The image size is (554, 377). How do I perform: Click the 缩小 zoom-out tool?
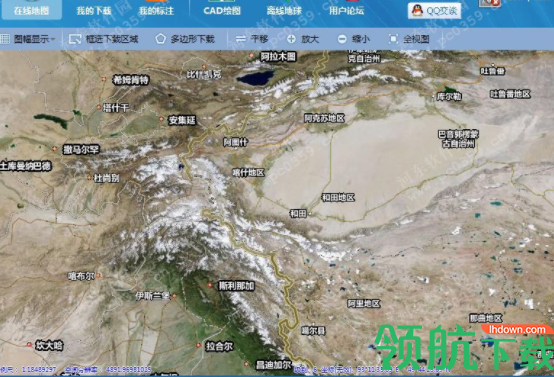tap(354, 39)
